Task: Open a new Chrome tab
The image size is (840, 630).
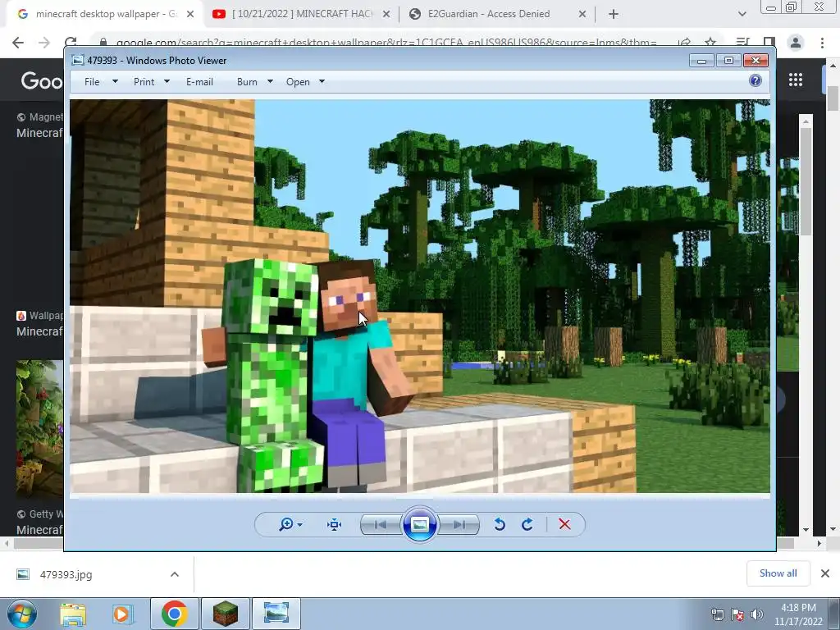Action: [x=614, y=15]
